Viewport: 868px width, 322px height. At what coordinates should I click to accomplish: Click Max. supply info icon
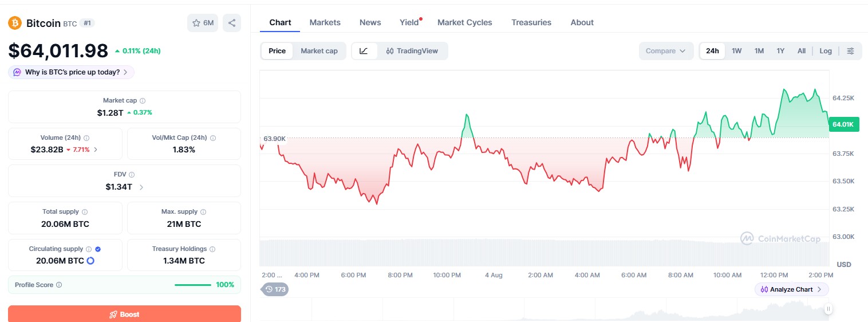tap(203, 211)
